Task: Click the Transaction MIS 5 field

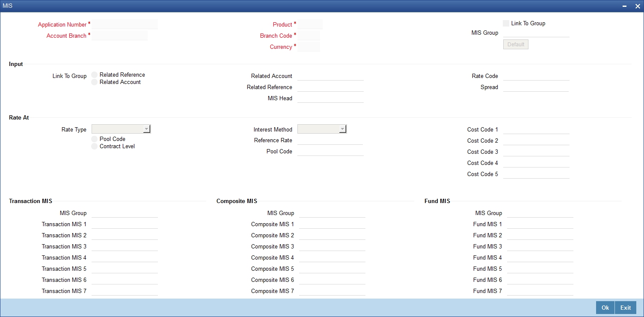Action: 125,269
